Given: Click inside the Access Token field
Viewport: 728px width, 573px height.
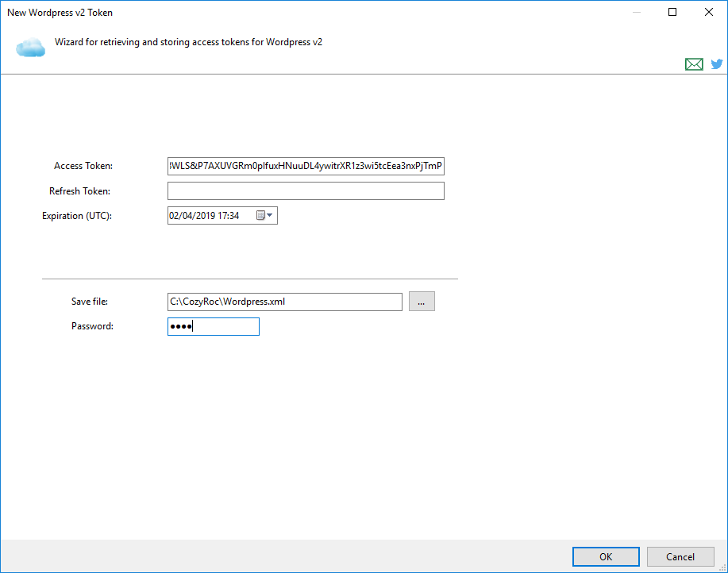Looking at the screenshot, I should pos(306,166).
